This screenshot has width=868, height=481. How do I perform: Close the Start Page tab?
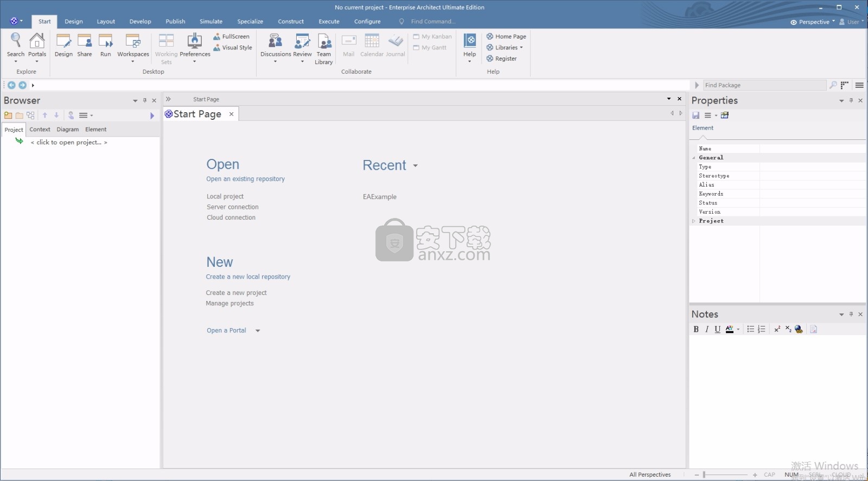click(x=231, y=114)
